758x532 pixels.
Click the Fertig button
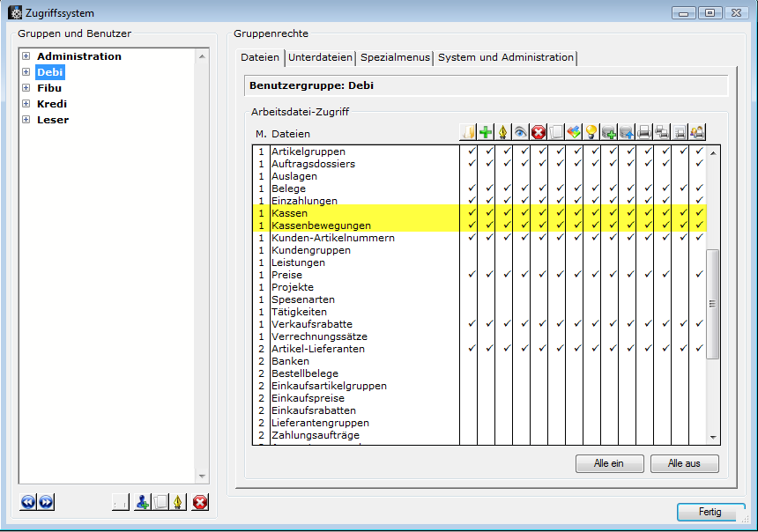coord(710,512)
